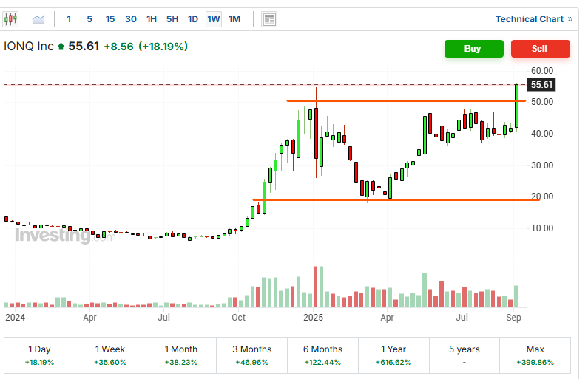588x379 pixels.
Task: Click the IONQ Inc ticker name
Action: [29, 47]
